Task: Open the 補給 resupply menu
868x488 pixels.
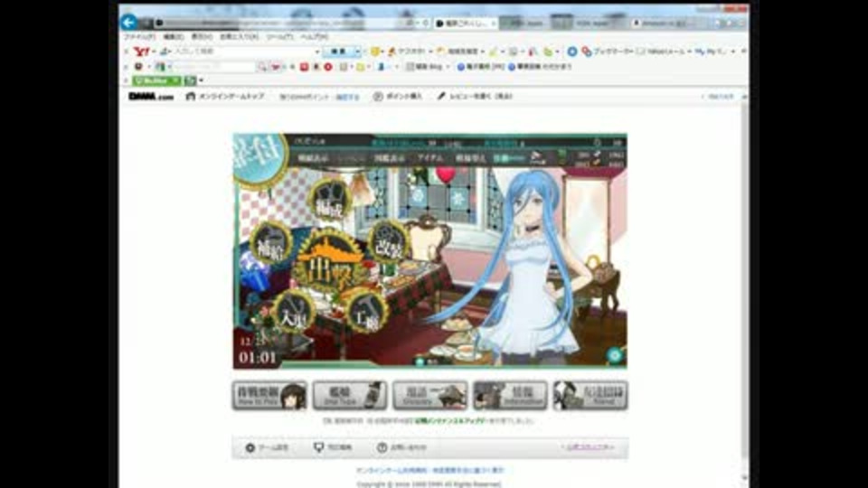Action: (270, 243)
